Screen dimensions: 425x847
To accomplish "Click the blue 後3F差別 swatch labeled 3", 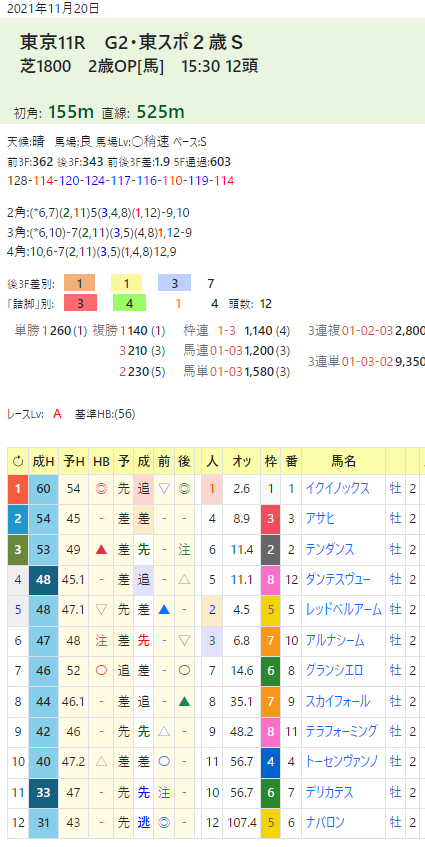I will pos(174,283).
